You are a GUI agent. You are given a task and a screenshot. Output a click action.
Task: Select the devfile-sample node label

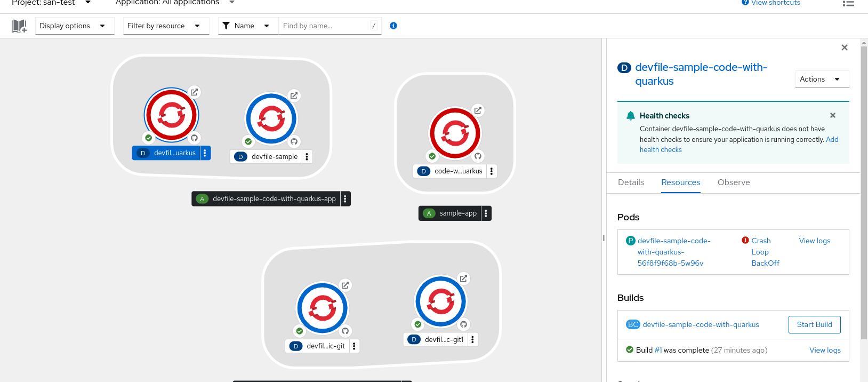click(267, 157)
